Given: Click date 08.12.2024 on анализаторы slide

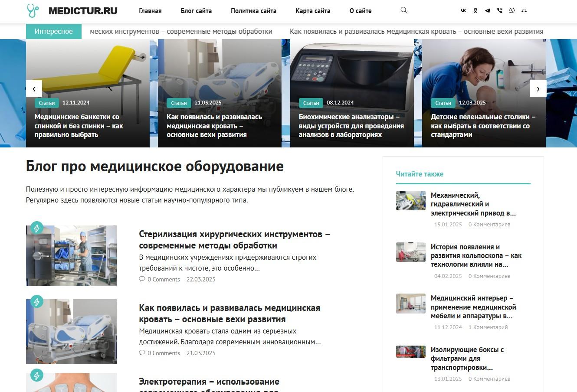Looking at the screenshot, I should [340, 103].
